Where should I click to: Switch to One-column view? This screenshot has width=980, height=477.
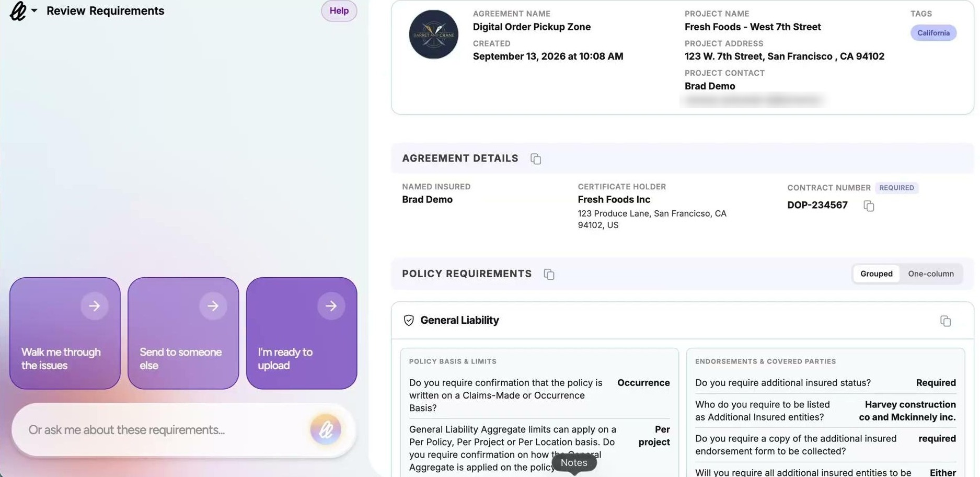click(930, 274)
